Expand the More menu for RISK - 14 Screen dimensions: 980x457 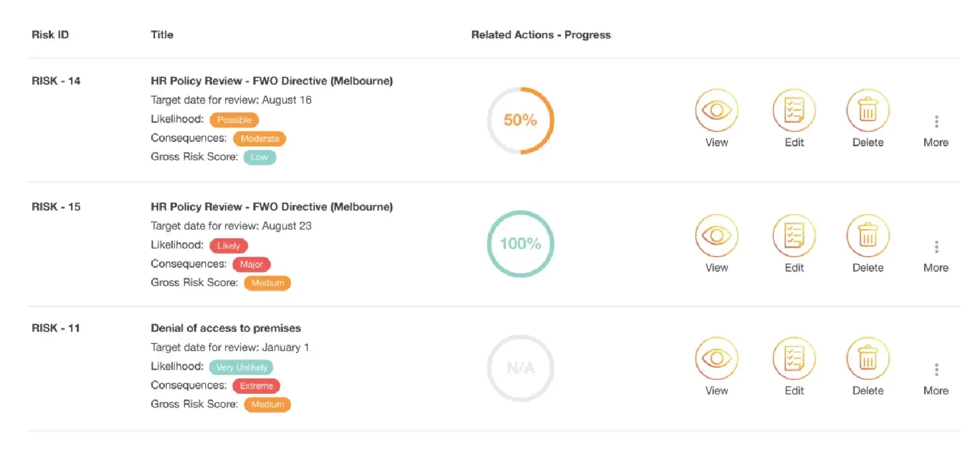point(936,122)
